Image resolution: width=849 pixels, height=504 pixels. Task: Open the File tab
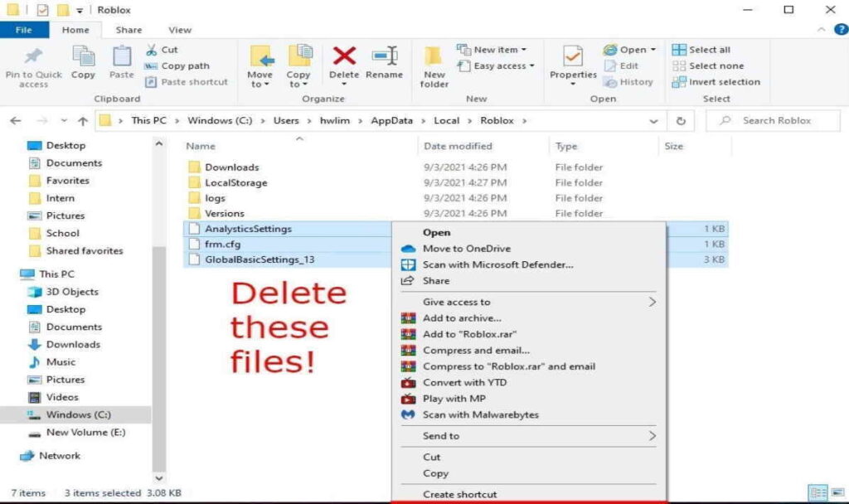click(x=24, y=30)
